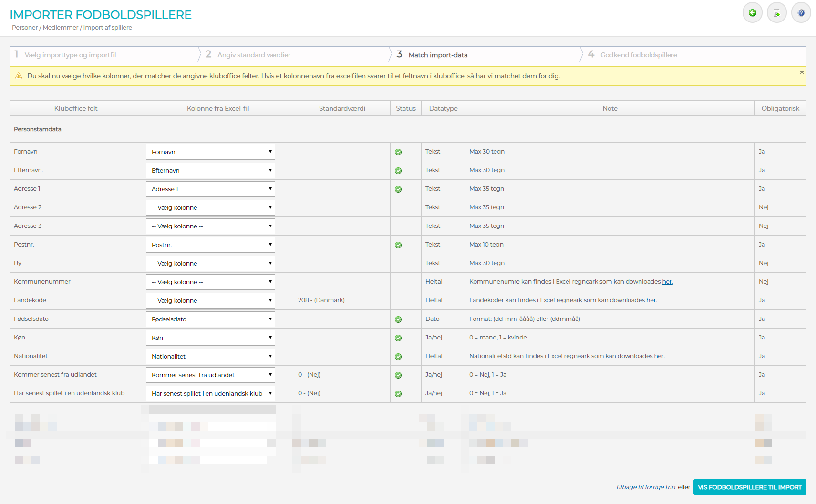The height and width of the screenshot is (504, 816).
Task: Click Vis fodboldspillere til import button
Action: pos(749,487)
